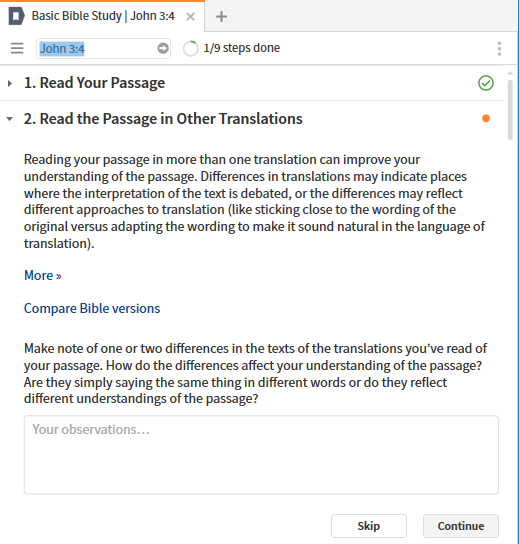Click the orange status dot on step 2

pyautogui.click(x=486, y=119)
